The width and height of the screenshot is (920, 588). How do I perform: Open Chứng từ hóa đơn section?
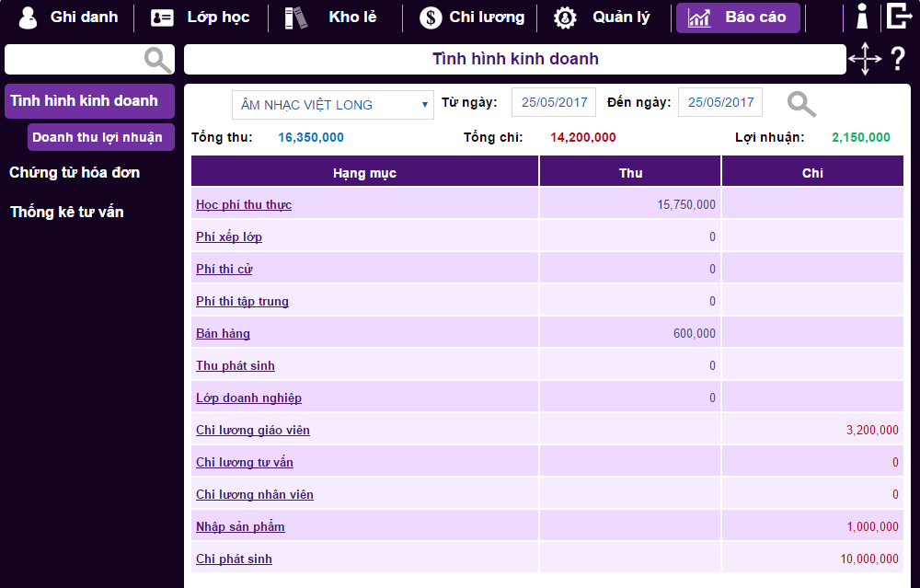[75, 172]
